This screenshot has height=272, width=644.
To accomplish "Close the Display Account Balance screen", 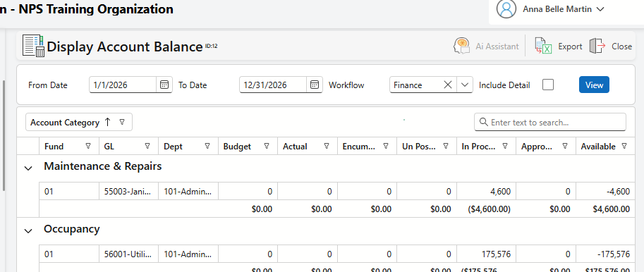I will point(610,47).
